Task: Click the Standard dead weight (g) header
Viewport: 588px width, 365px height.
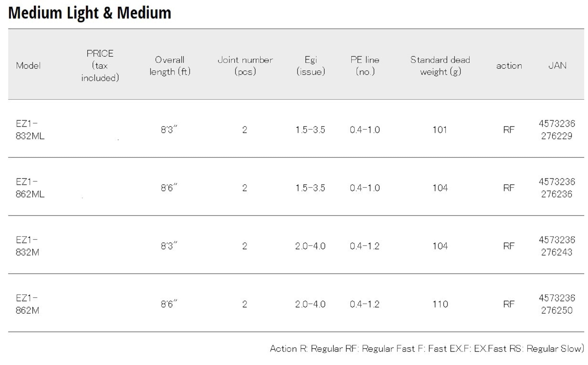Action: (440, 65)
